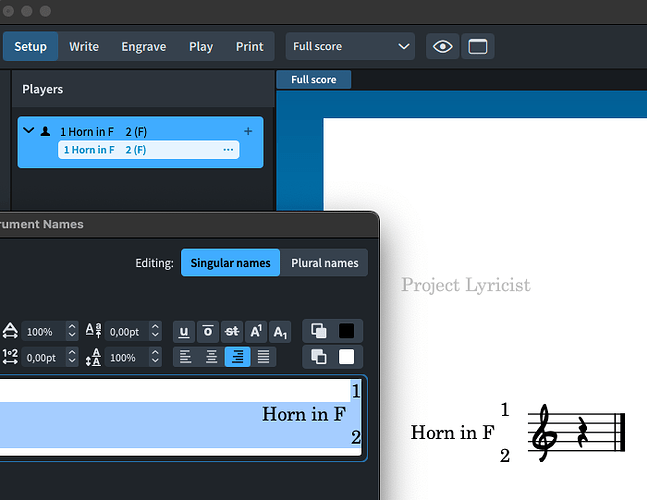Click the eye view options icon
Screen dimensions: 647x500
[x=442, y=46]
